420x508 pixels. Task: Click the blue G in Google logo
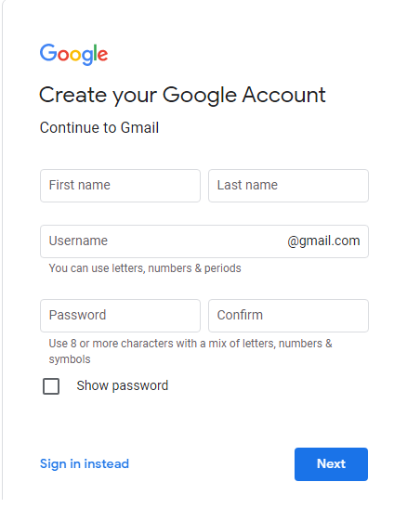coord(48,53)
